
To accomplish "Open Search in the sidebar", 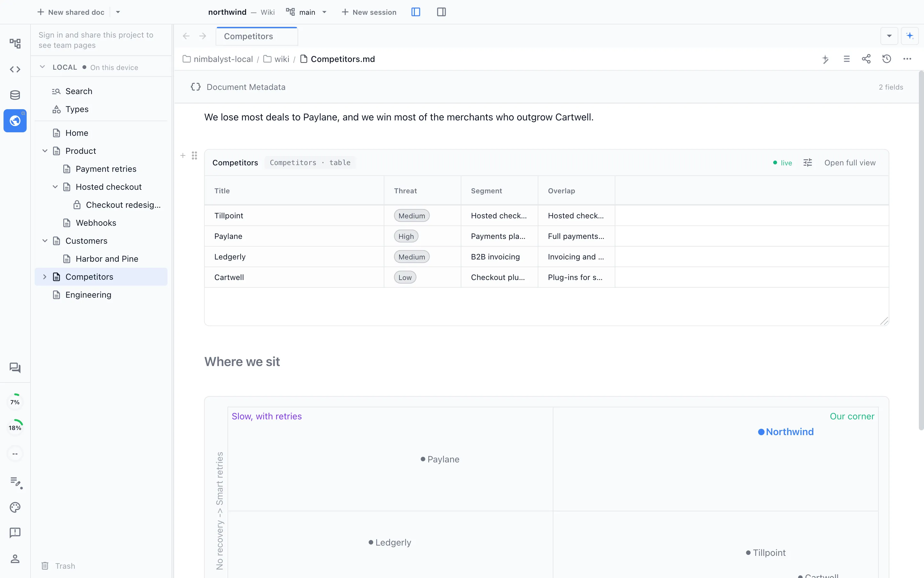I will point(101,92).
